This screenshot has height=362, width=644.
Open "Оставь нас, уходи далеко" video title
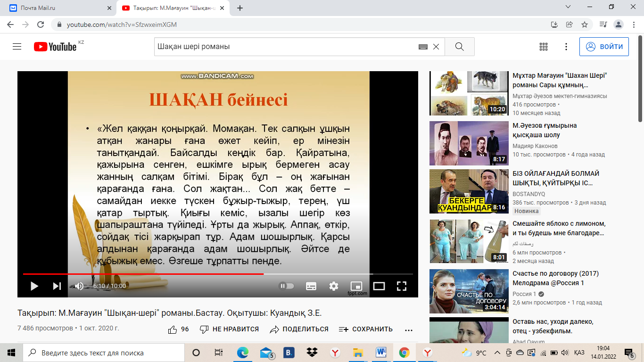pos(553,326)
